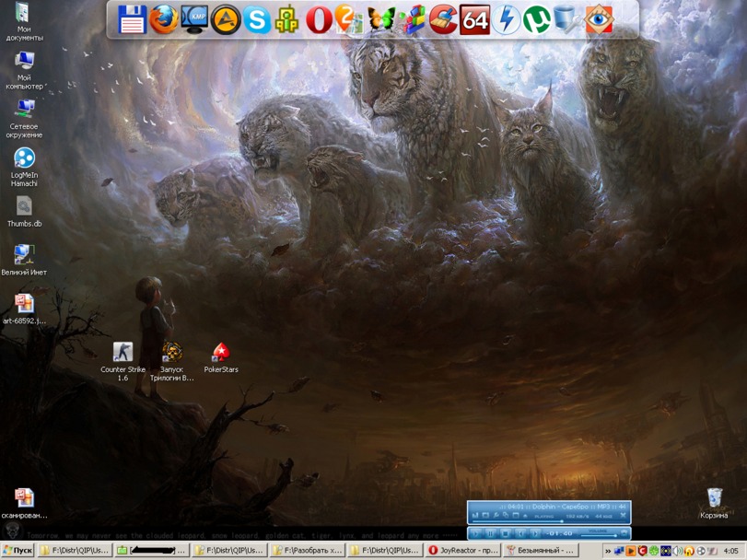Open the orange headphones tray icon
Image resolution: width=747 pixels, height=560 pixels.
tap(689, 551)
